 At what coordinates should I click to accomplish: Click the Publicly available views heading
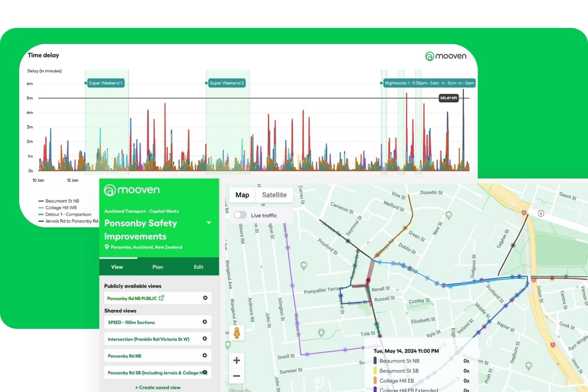click(x=133, y=286)
